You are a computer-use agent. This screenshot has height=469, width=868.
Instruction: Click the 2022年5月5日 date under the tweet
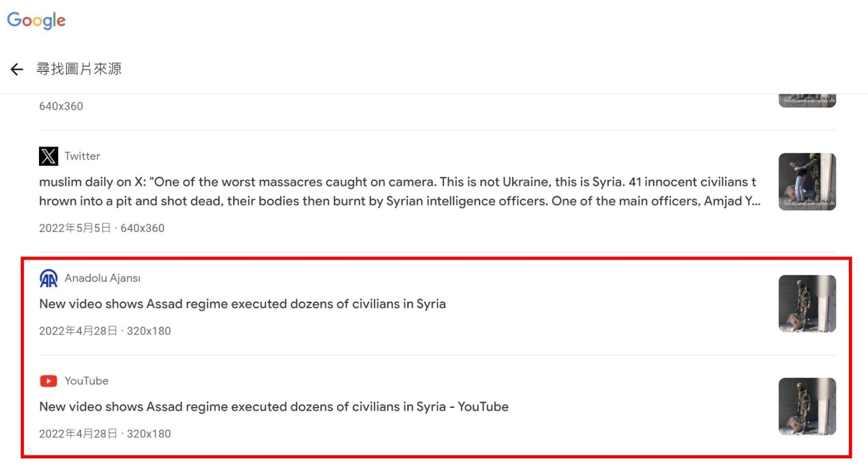(x=75, y=228)
